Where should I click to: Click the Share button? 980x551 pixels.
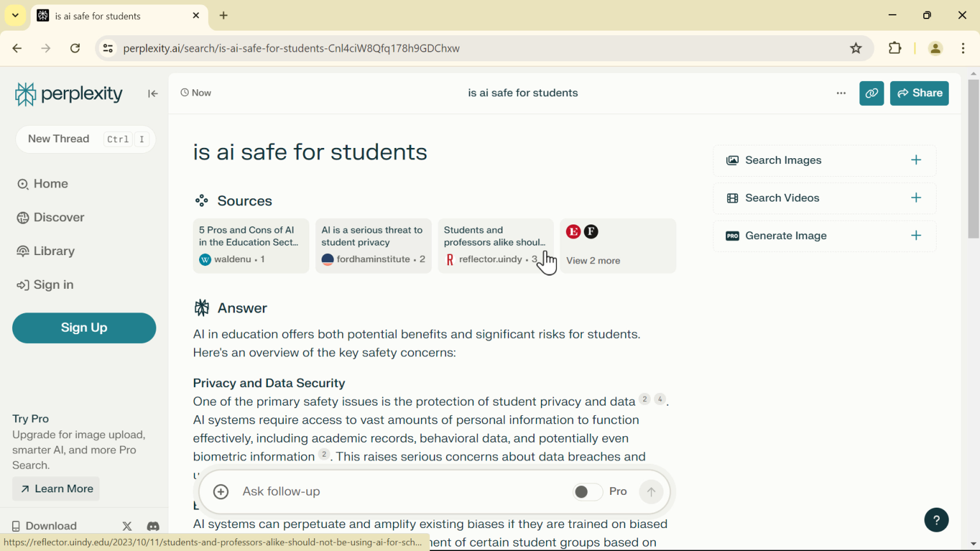(919, 93)
